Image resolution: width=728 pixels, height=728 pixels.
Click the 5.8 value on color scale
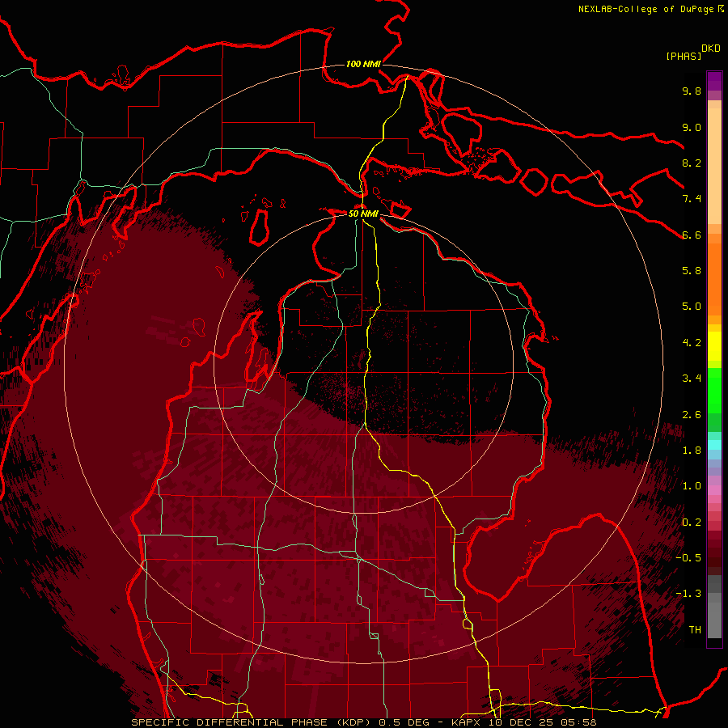click(x=692, y=271)
